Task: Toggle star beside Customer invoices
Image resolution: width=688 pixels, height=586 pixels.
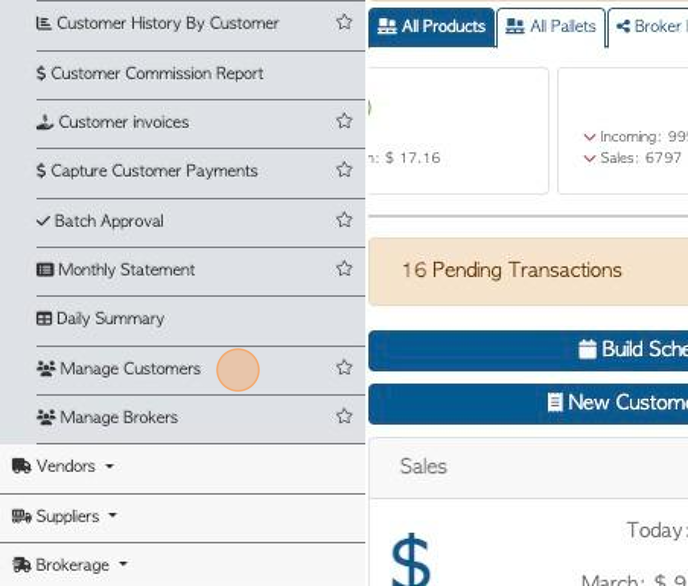Action: 344,121
